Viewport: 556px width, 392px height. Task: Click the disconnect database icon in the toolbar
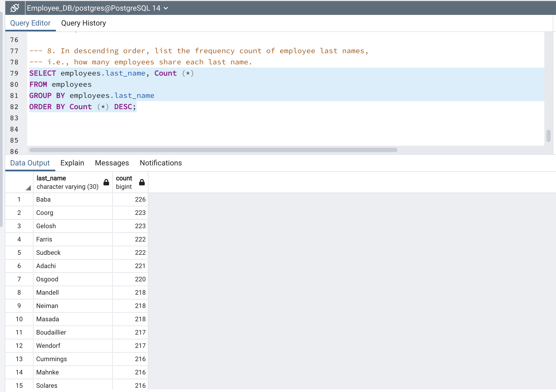15,8
